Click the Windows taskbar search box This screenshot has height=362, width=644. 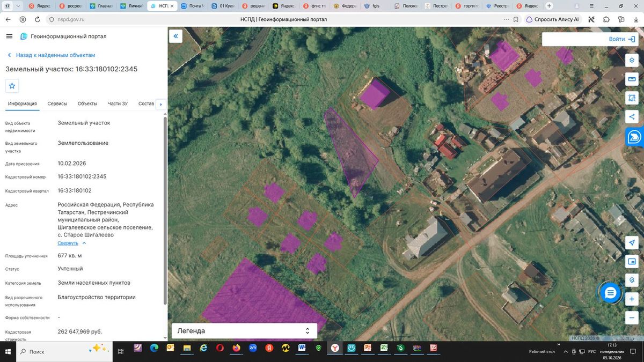point(64,351)
